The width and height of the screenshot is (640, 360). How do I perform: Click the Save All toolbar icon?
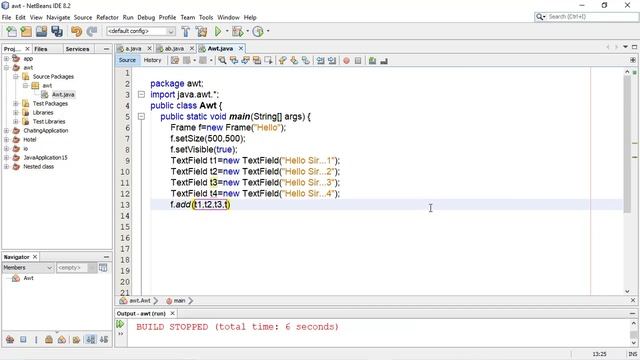57,31
